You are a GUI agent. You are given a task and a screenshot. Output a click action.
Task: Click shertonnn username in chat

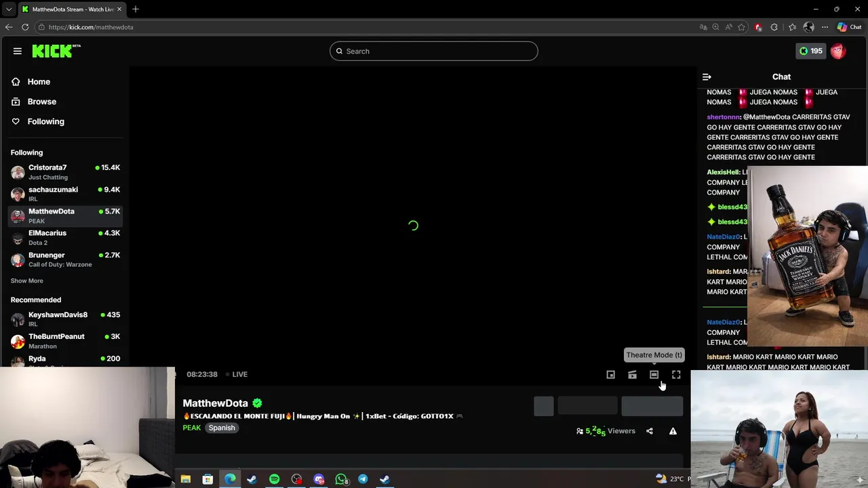point(723,117)
